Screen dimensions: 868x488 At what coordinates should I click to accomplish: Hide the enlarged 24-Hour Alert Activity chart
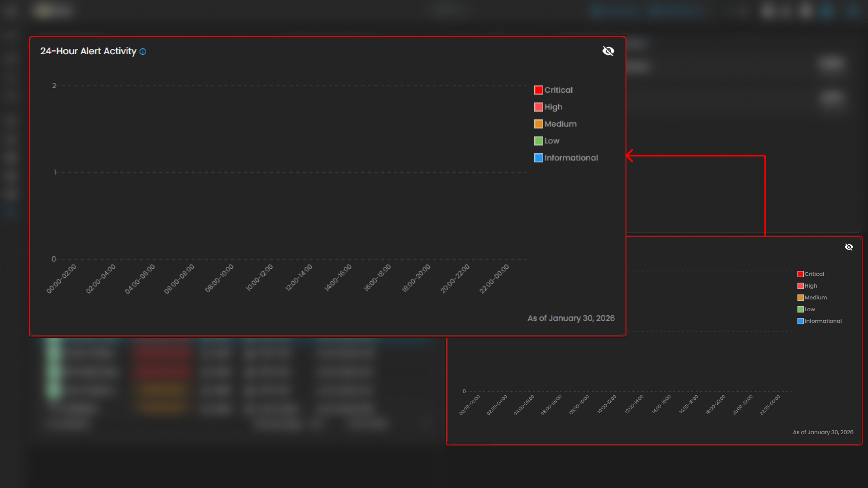pos(608,51)
